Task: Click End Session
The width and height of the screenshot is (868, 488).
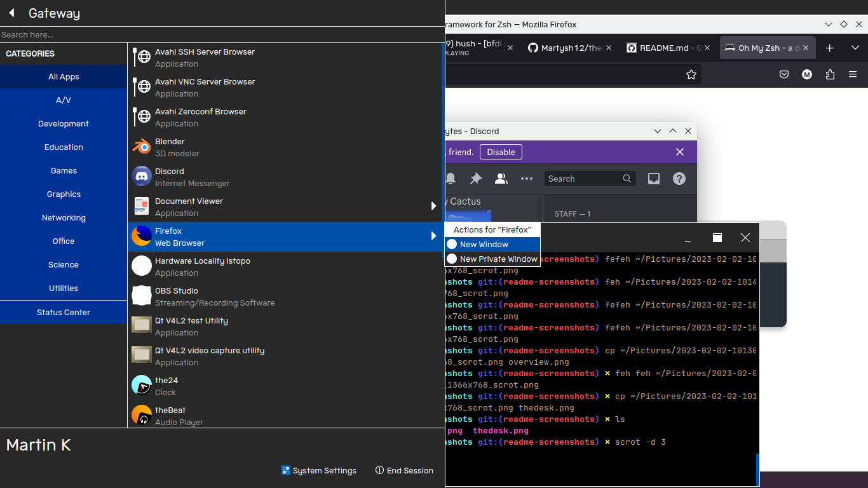Action: [404, 470]
